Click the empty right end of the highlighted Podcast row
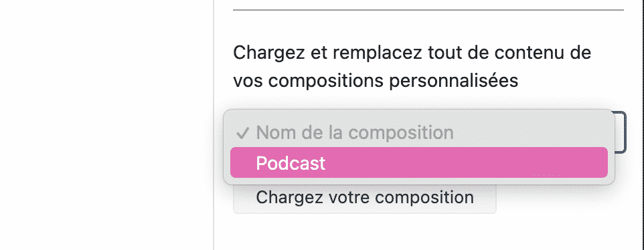 (x=534, y=162)
